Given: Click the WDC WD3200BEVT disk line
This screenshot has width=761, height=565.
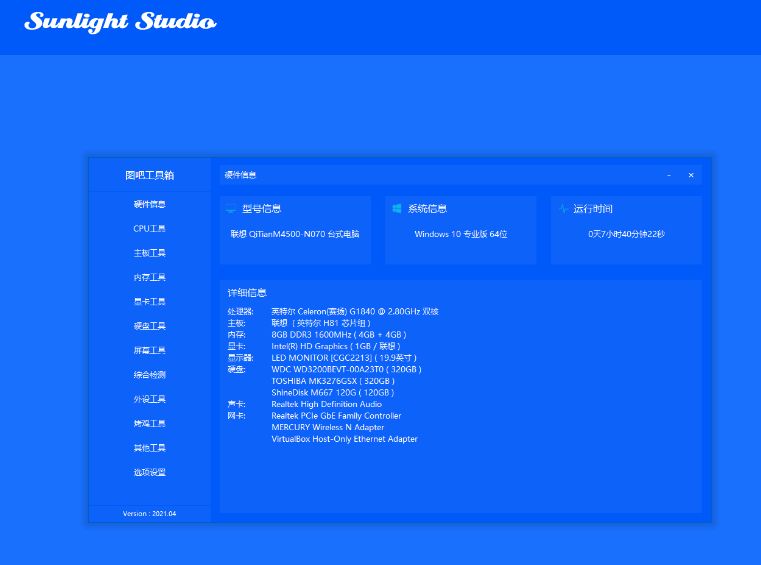Looking at the screenshot, I should 347,369.
